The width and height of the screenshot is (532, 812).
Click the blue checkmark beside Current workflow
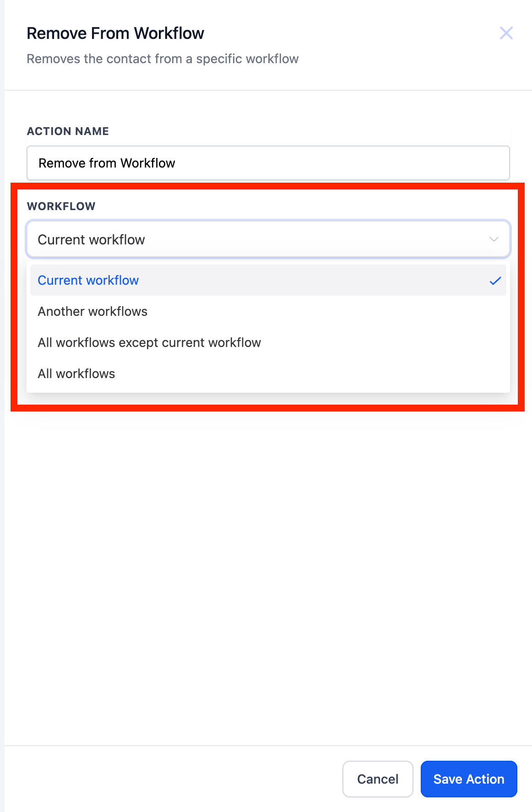(495, 281)
